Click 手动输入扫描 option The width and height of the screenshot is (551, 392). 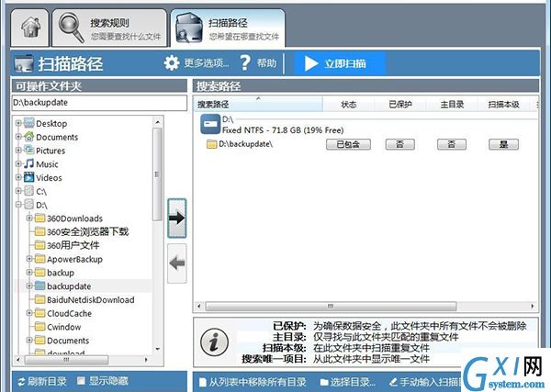[424, 382]
